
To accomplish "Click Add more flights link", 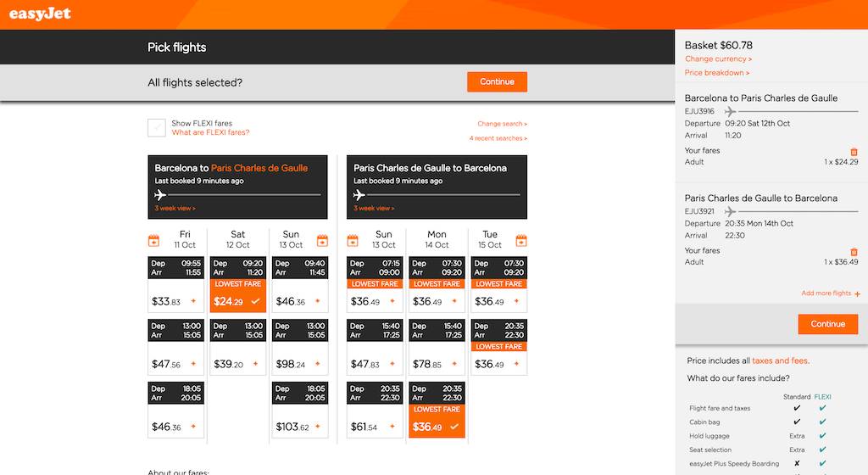I will (x=826, y=293).
